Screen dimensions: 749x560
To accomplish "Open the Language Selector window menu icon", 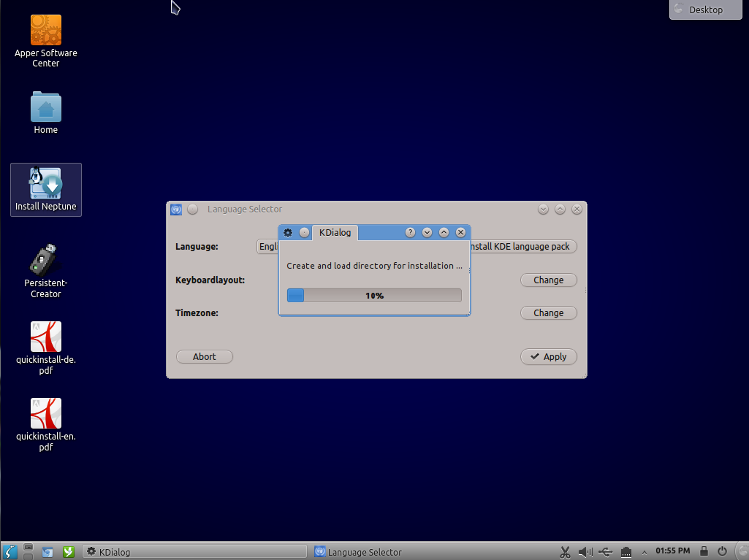I will tap(176, 209).
